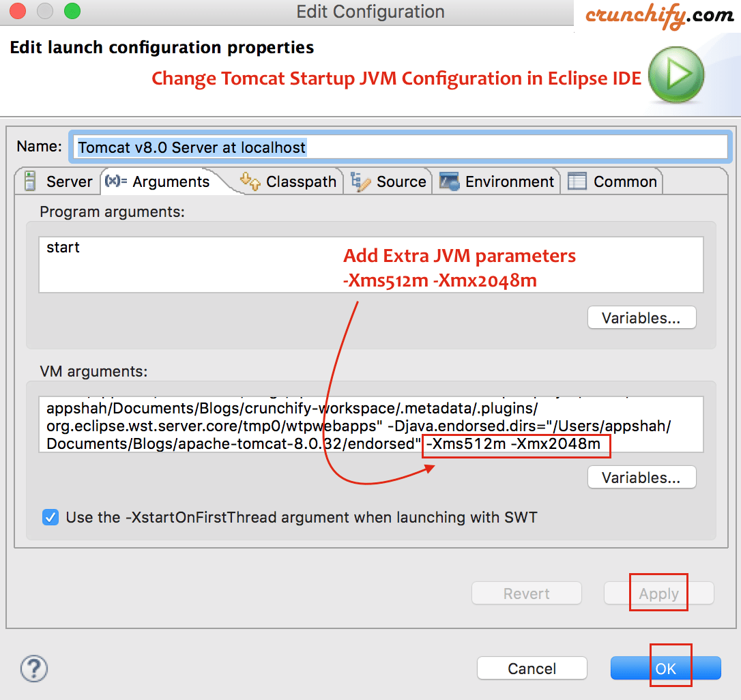The width and height of the screenshot is (741, 700).
Task: Click the Environment tab icon
Action: [x=450, y=181]
